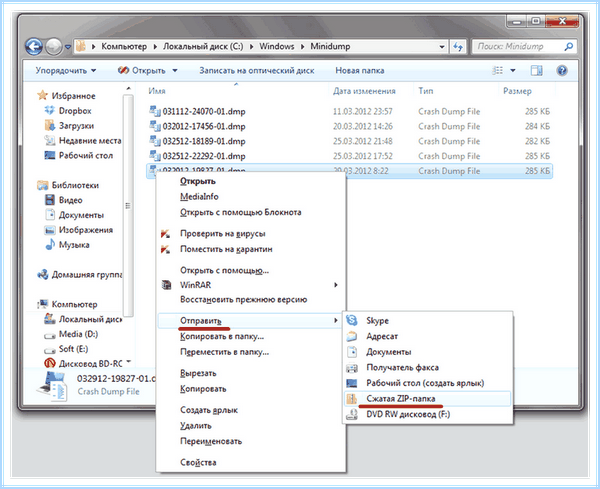Click the search magnifier icon
Screen dimensions: 600x489
tap(569, 47)
